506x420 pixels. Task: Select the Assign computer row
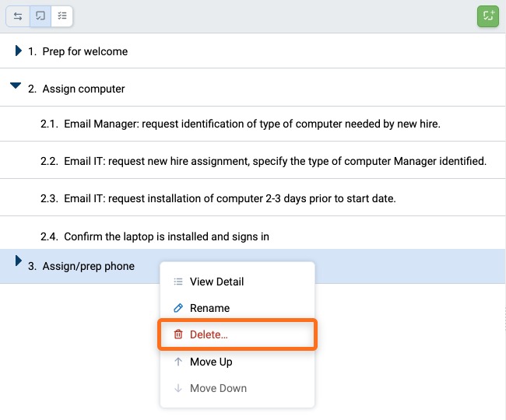pyautogui.click(x=252, y=87)
